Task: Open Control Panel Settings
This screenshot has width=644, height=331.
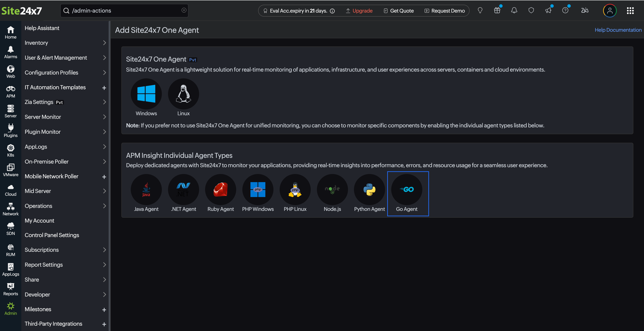Action: pyautogui.click(x=52, y=235)
